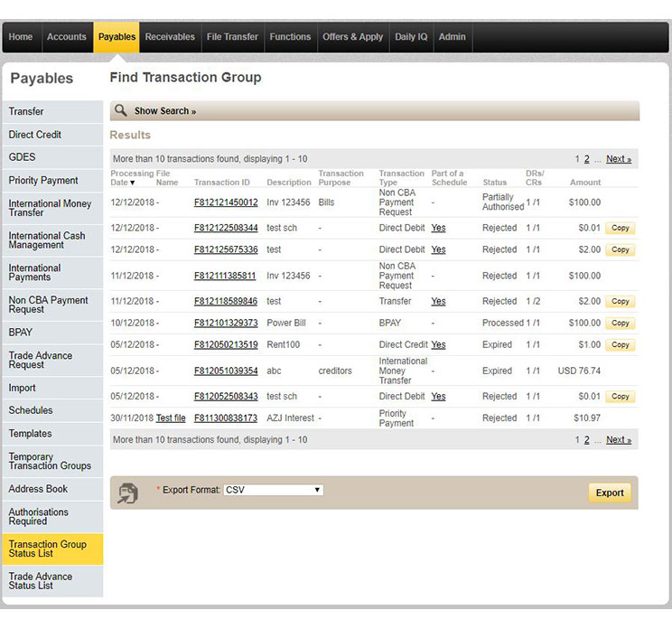Select the Payables tab
Image resolution: width=672 pixels, height=629 pixels.
(117, 37)
